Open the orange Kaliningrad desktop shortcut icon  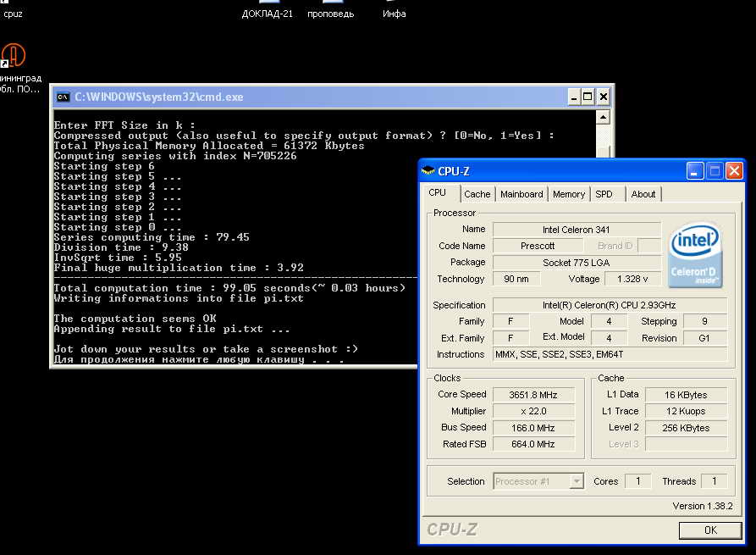pos(13,55)
